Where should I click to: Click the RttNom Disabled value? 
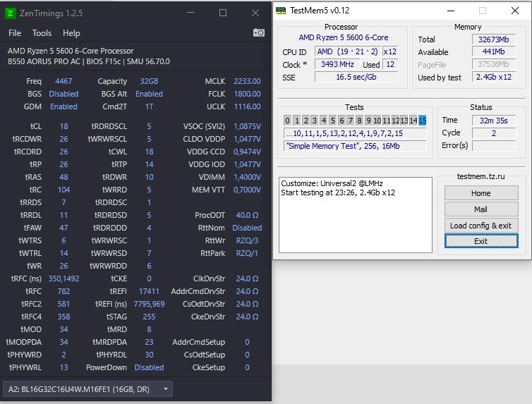click(247, 228)
